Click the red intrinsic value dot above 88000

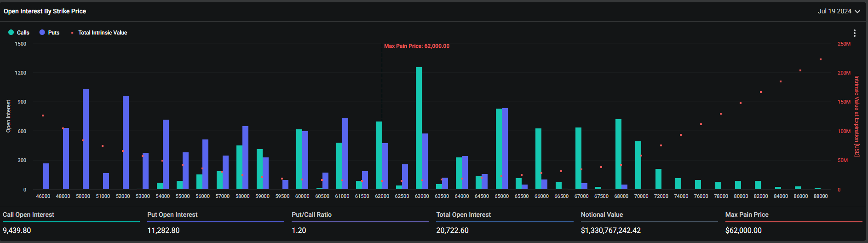point(820,59)
